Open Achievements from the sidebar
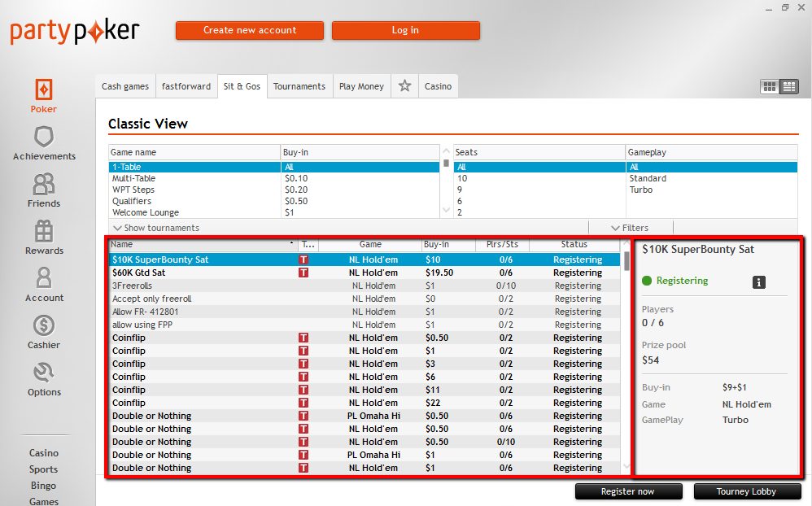812x506 pixels. pos(44,143)
